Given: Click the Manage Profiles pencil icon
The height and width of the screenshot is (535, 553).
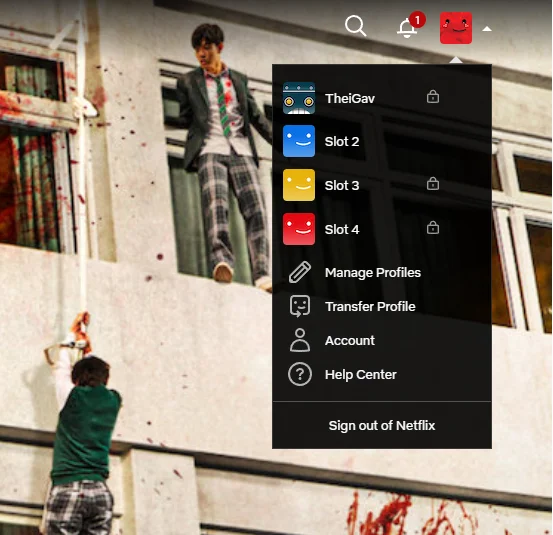Looking at the screenshot, I should click(x=300, y=272).
